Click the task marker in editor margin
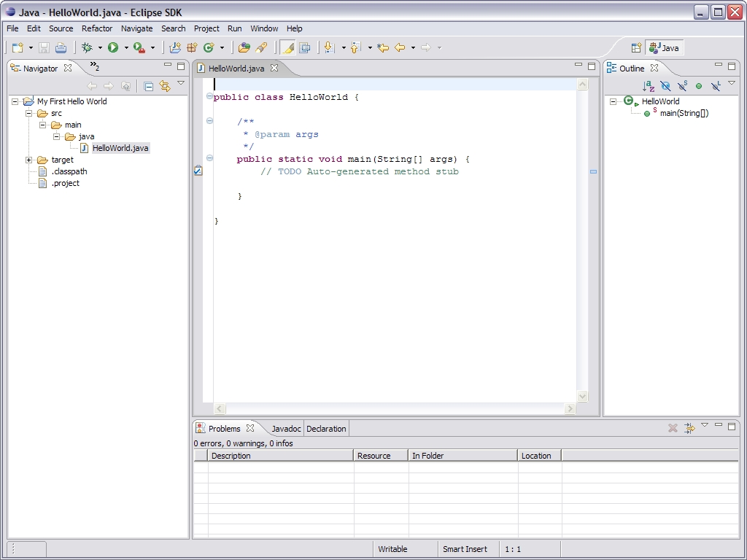Viewport: 747px width, 560px height. pos(198,171)
